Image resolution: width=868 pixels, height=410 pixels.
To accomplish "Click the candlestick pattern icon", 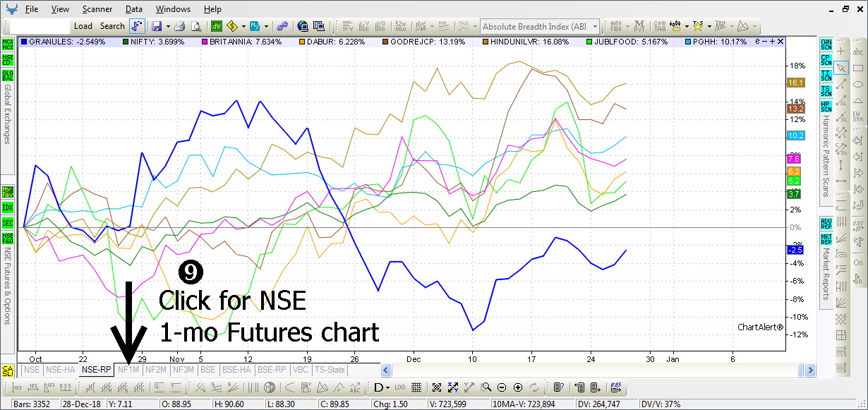I will tap(675, 26).
